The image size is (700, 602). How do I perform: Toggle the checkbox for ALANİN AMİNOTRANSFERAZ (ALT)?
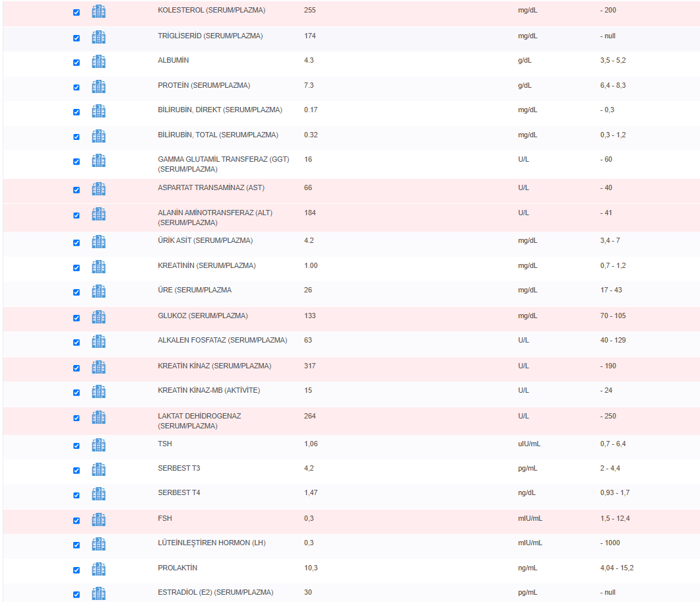(77, 216)
